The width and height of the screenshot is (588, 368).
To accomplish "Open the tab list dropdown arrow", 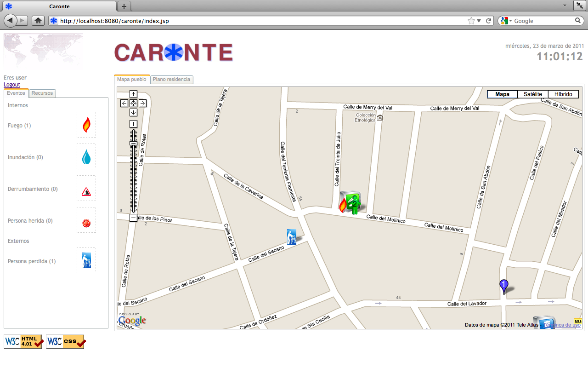I will (565, 5).
